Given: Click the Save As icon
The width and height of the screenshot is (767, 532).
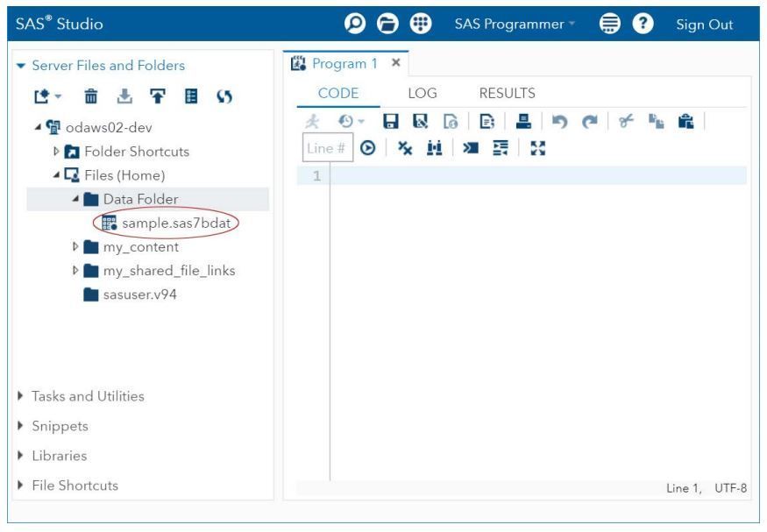Looking at the screenshot, I should tap(420, 121).
